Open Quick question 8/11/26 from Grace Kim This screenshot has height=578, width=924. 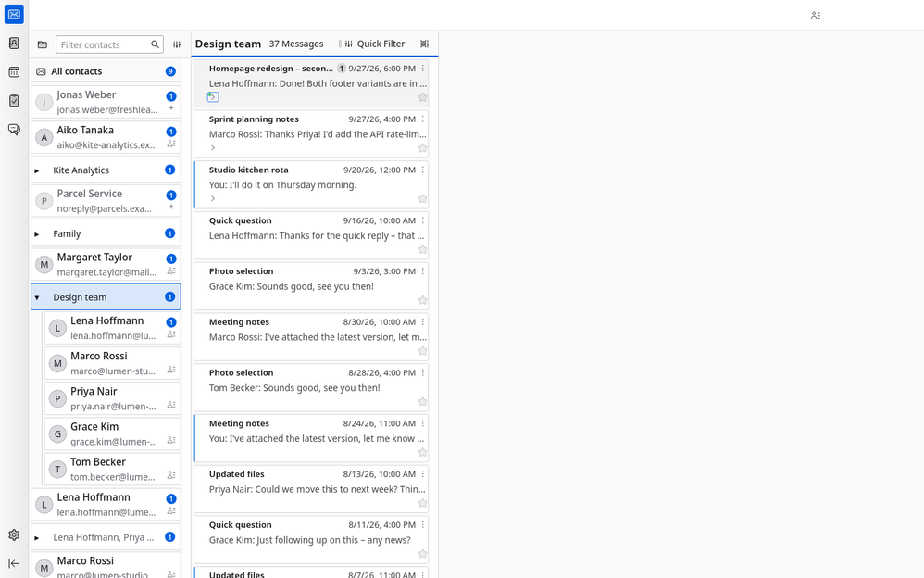[311, 540]
